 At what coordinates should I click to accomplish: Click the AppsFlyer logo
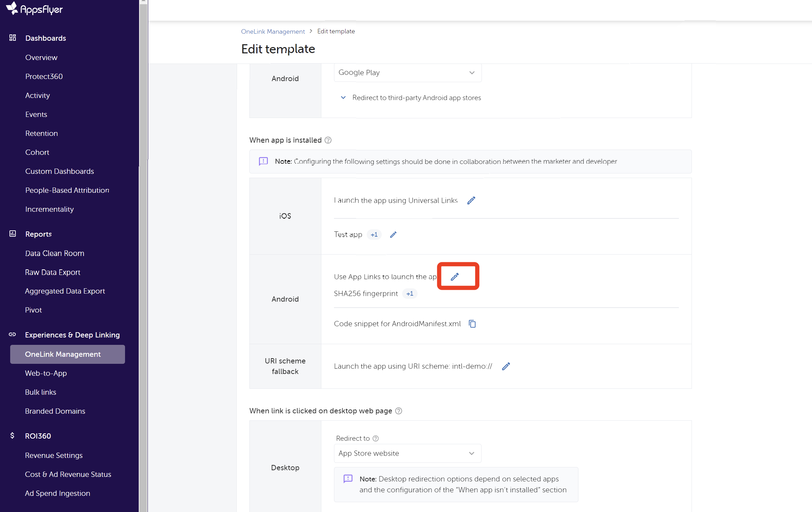(34, 8)
